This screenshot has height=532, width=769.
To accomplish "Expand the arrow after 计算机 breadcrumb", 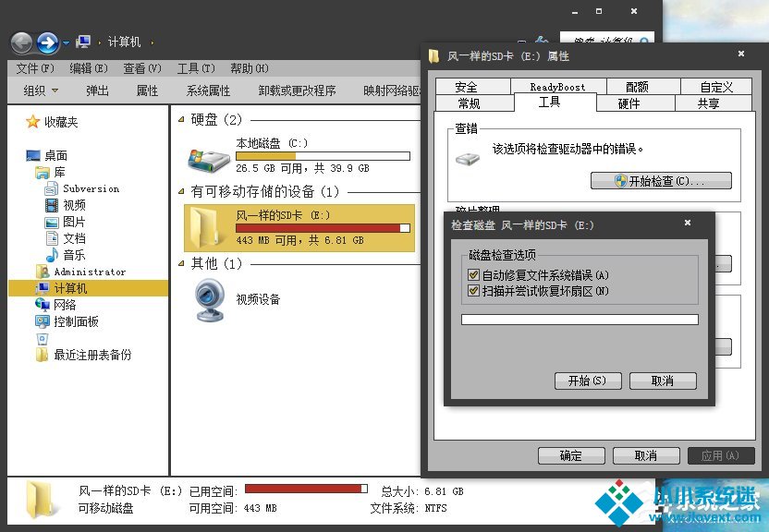I will [x=152, y=42].
